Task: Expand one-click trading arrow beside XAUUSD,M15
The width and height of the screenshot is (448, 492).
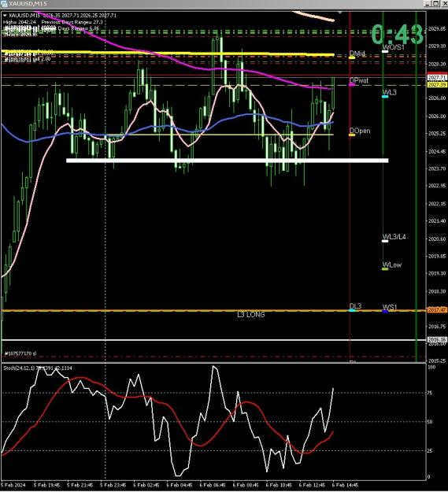Action: pyautogui.click(x=5, y=16)
